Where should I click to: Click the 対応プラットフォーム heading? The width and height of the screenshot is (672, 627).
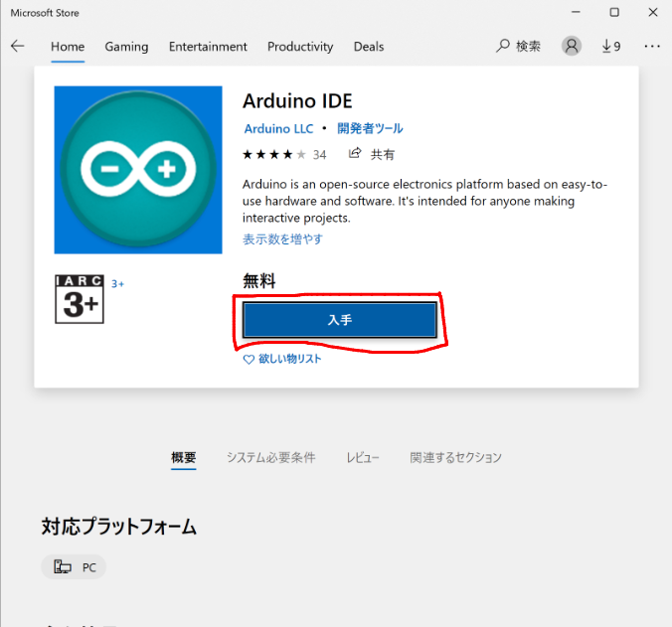pos(118,526)
